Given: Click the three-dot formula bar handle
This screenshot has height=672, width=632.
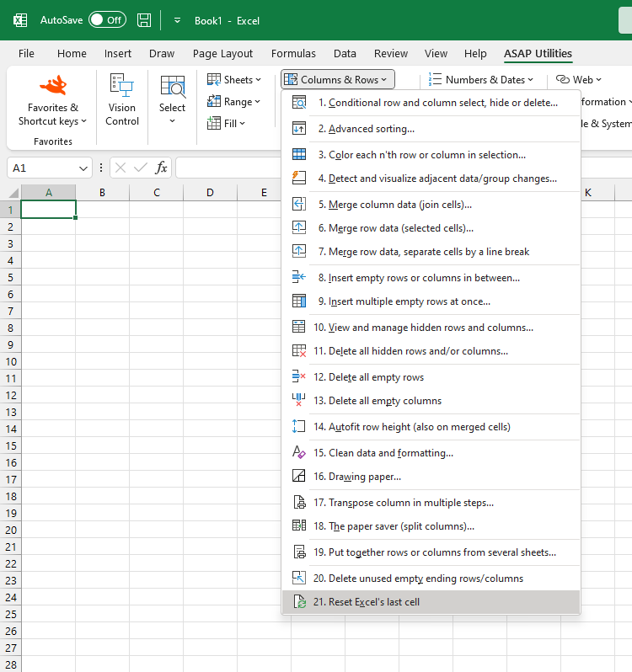Looking at the screenshot, I should (x=101, y=168).
